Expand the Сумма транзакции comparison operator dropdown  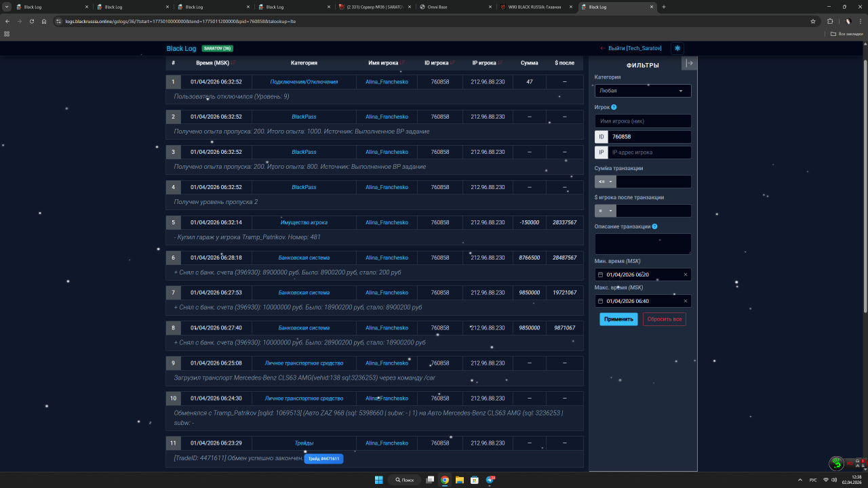(x=605, y=182)
